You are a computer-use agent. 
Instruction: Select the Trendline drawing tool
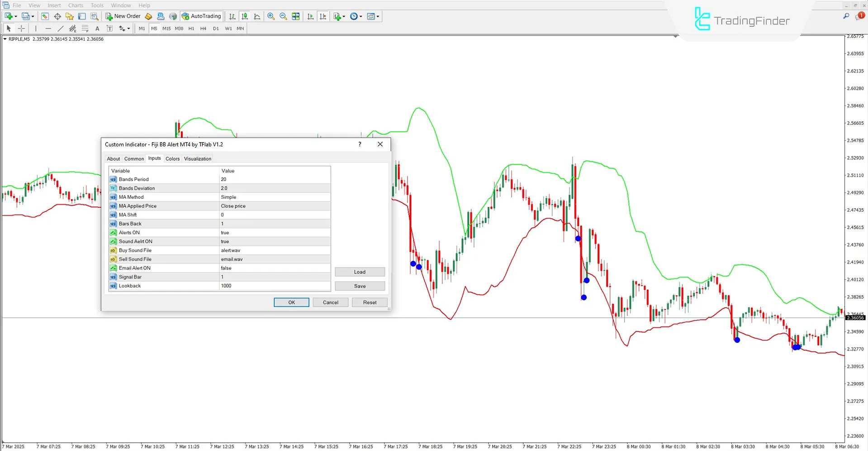click(x=60, y=28)
